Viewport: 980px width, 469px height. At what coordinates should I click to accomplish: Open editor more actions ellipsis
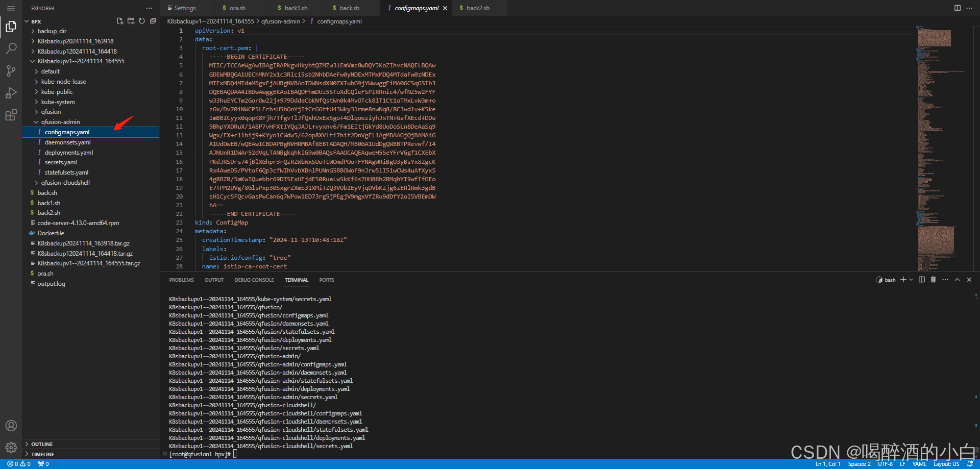969,8
